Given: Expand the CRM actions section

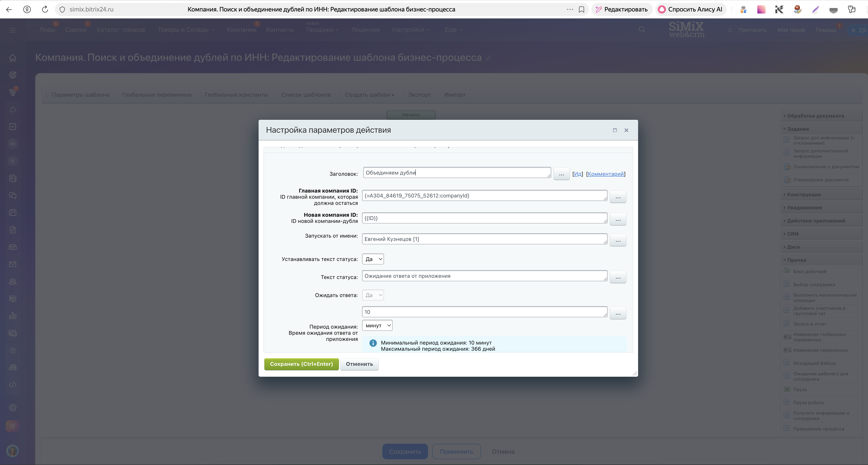Looking at the screenshot, I should [x=793, y=234].
